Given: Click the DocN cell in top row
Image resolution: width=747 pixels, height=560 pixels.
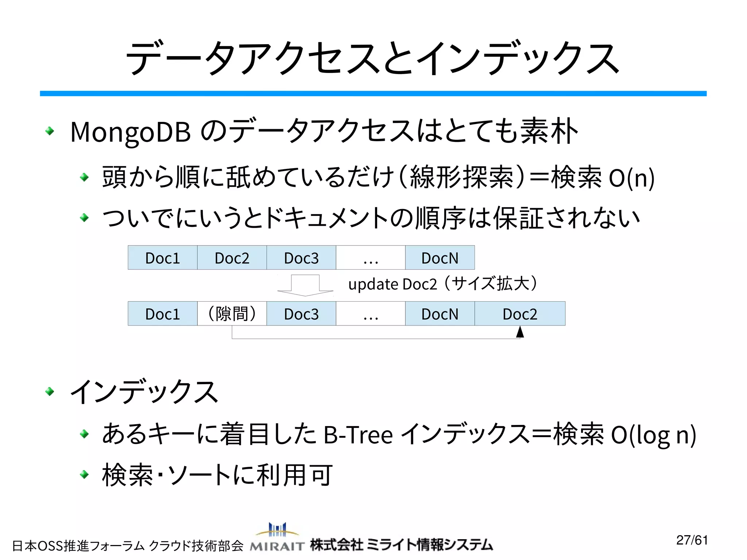Looking at the screenshot, I should [440, 258].
